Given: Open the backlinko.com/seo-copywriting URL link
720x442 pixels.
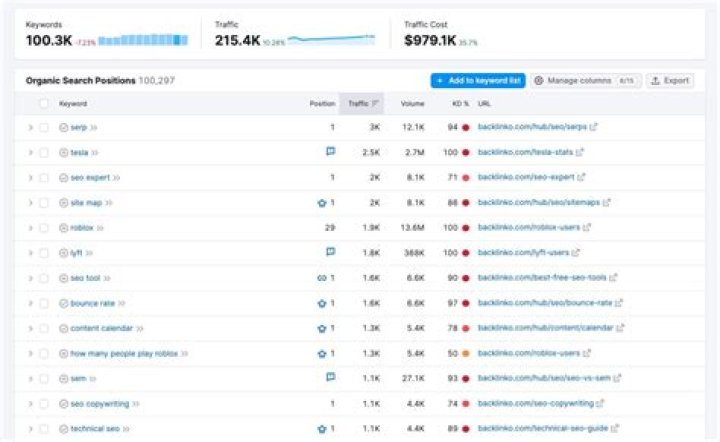Looking at the screenshot, I should [535, 404].
